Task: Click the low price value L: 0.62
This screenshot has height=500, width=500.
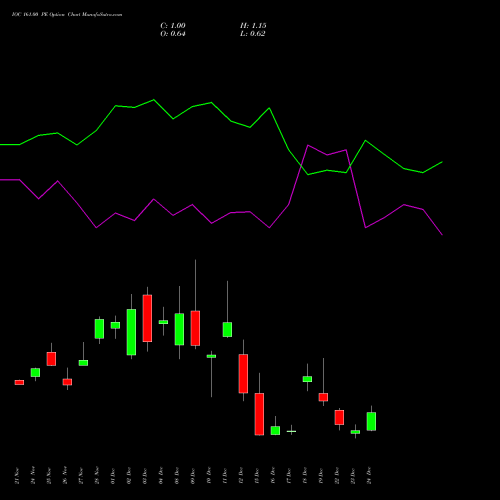Action: click(253, 34)
